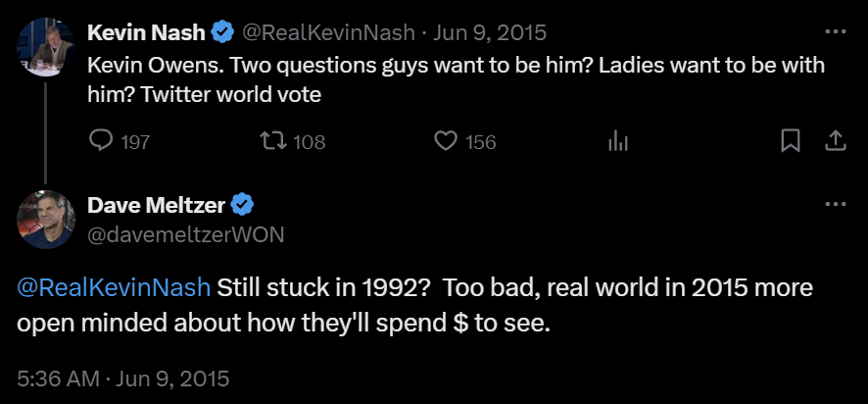Click Kevin Nash's blue verified badge

click(223, 32)
